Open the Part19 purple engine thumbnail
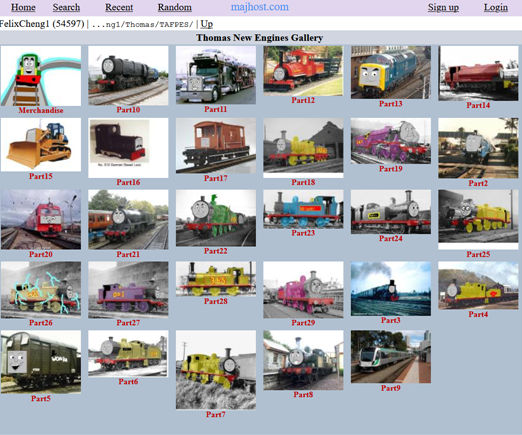 pos(391,141)
